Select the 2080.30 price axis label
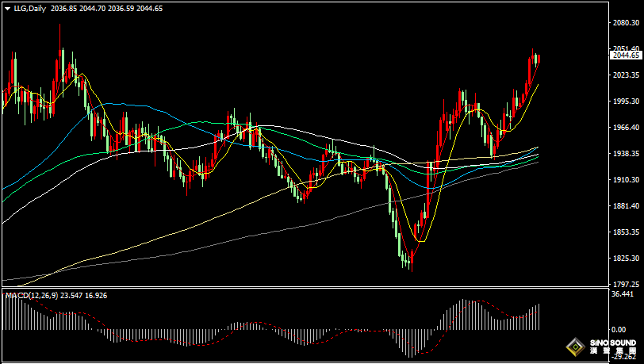Image resolution: width=644 pixels, height=364 pixels. click(x=626, y=22)
